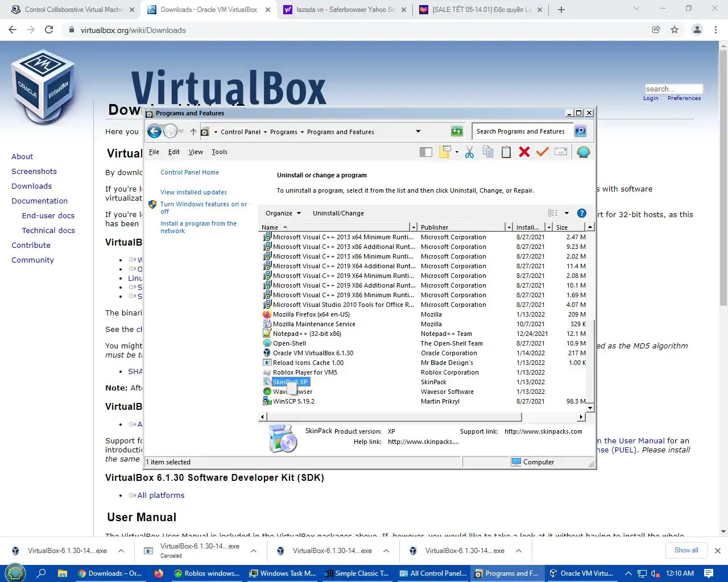Open the Screenshots link in VirtualBox sidebar
Image resolution: width=728 pixels, height=582 pixels.
point(34,171)
